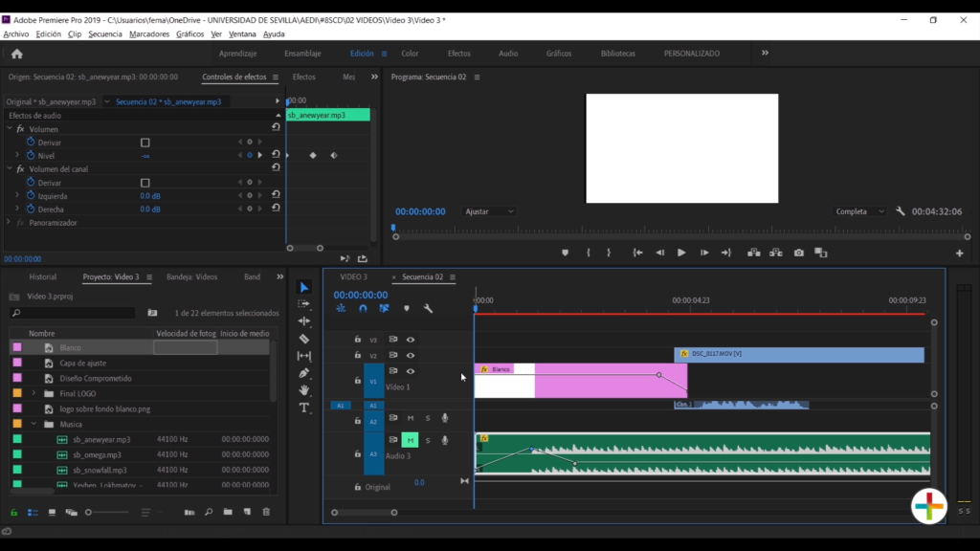Viewport: 980px width, 551px height.
Task: Click timeline timecode 00:00:00:00
Action: [x=361, y=295]
